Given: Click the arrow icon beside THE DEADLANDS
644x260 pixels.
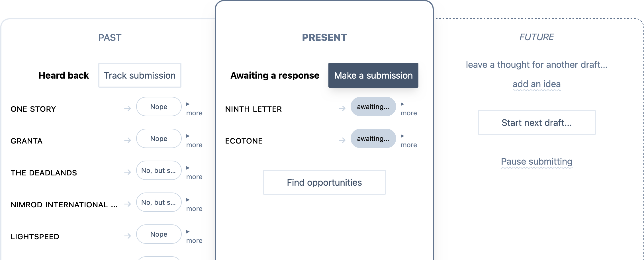Looking at the screenshot, I should [127, 172].
